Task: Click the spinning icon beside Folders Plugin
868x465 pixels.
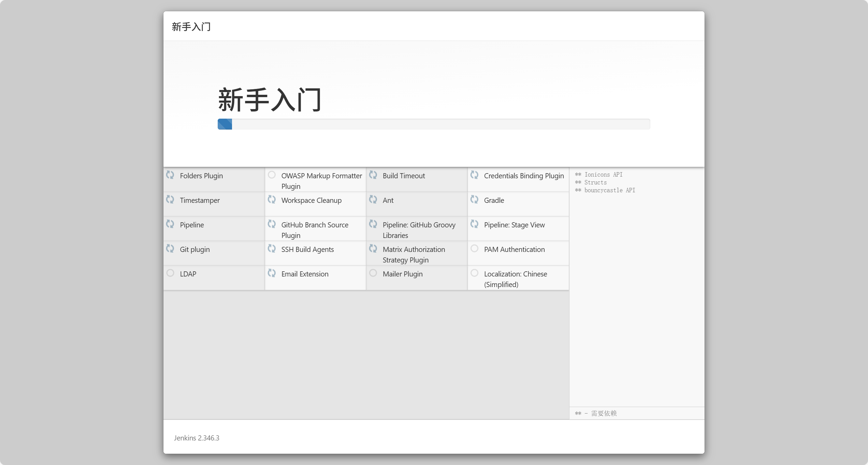Action: 170,175
